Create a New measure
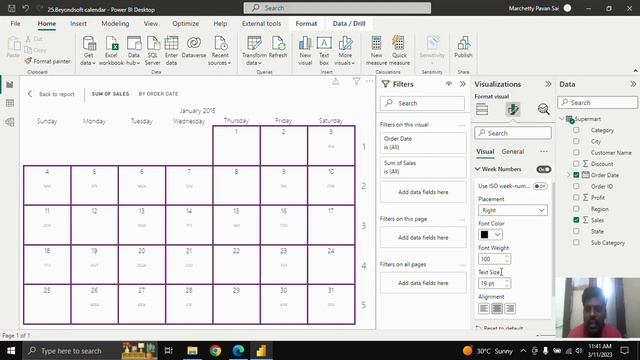Image resolution: width=640 pixels, height=360 pixels. [376, 51]
